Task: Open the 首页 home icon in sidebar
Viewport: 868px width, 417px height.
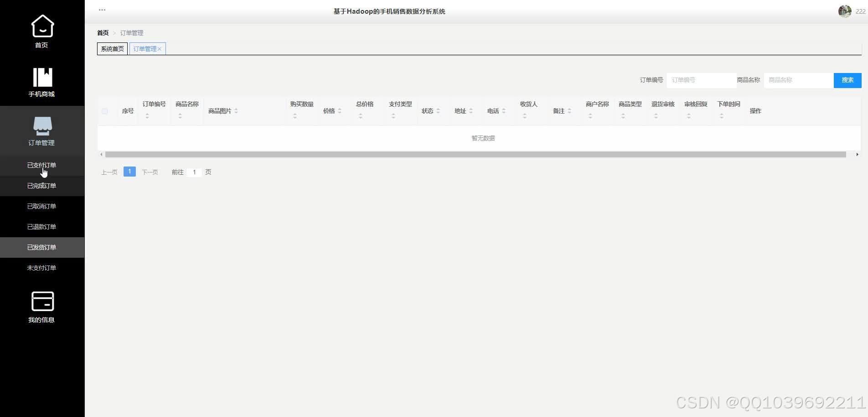Action: coord(42,26)
